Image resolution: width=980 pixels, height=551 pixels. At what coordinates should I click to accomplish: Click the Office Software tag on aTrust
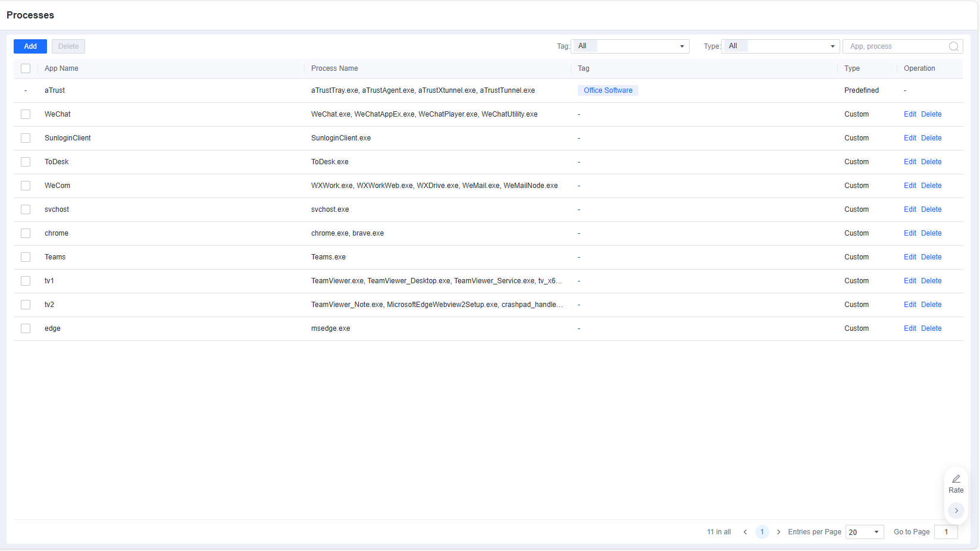coord(608,90)
